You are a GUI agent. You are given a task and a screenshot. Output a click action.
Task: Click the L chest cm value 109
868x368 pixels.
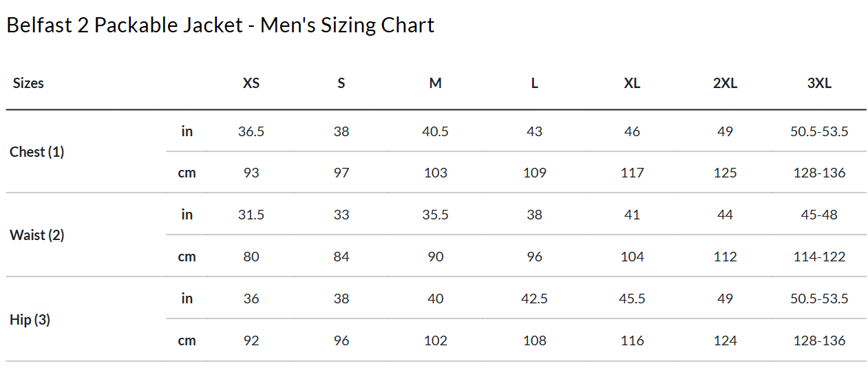(534, 173)
